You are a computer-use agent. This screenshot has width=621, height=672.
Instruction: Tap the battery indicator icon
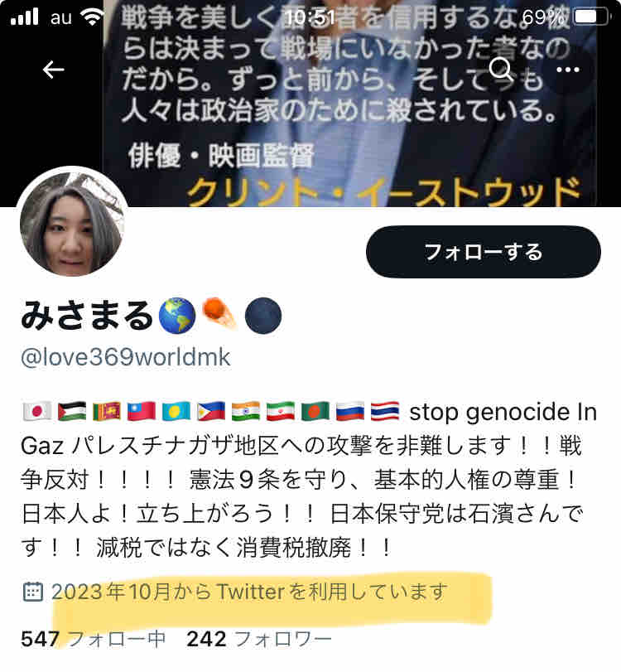(x=592, y=17)
